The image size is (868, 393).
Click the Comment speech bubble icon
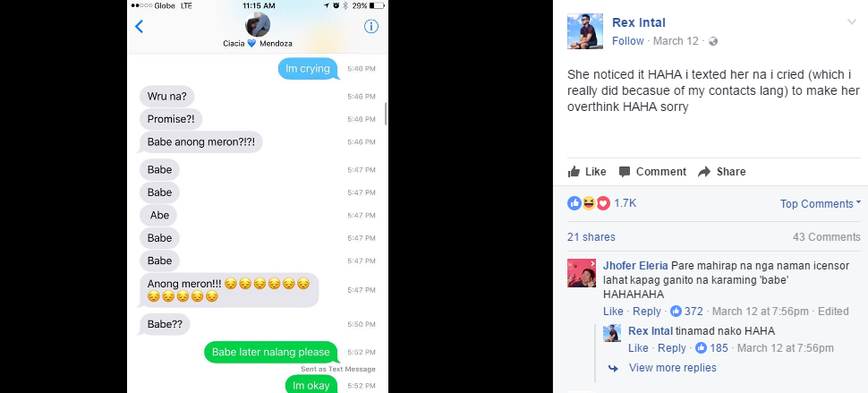coord(625,172)
